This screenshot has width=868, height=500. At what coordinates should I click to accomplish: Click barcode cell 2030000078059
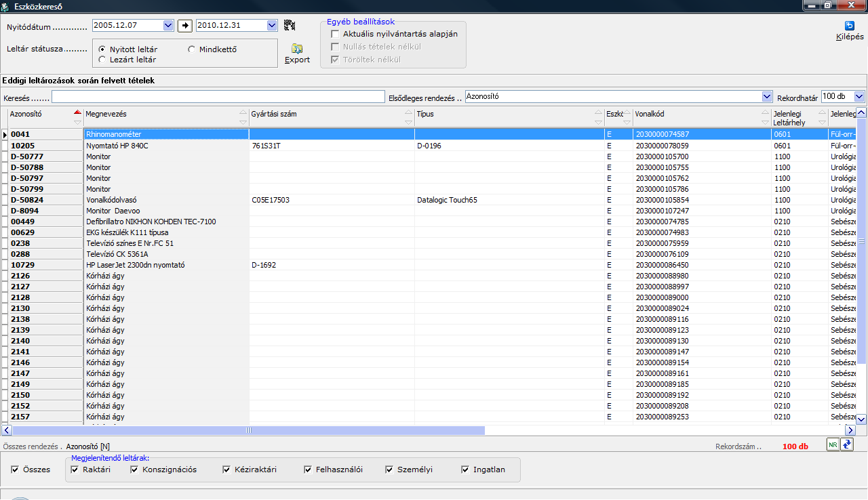pyautogui.click(x=702, y=146)
